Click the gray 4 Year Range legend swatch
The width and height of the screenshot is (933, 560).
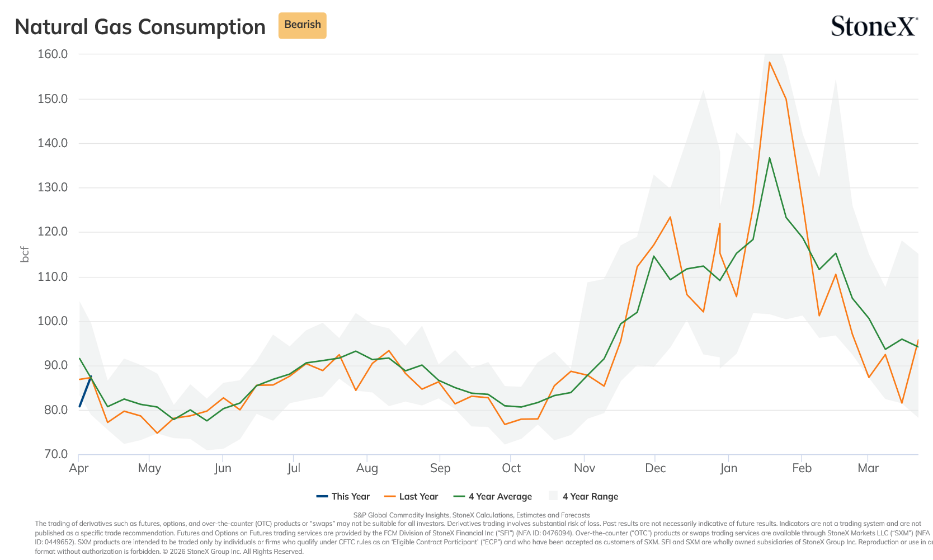coord(553,496)
